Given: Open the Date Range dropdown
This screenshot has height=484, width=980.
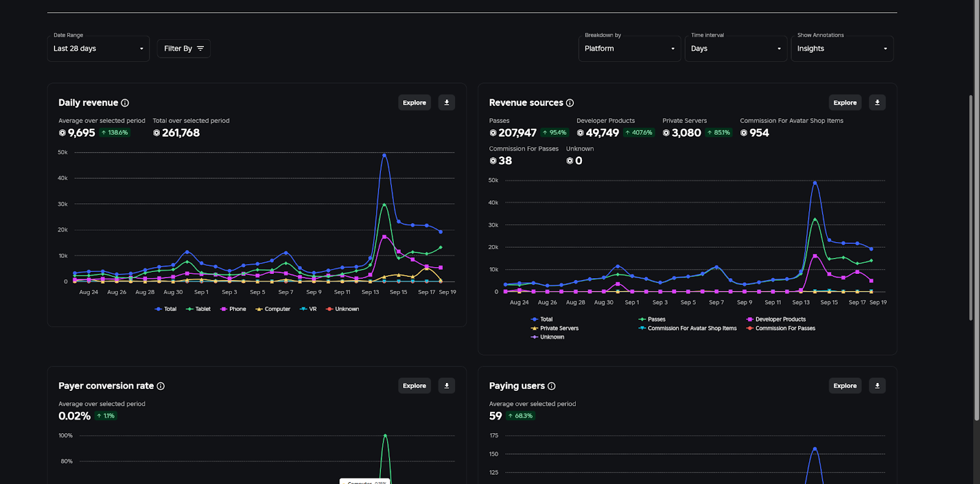Looking at the screenshot, I should pos(98,48).
